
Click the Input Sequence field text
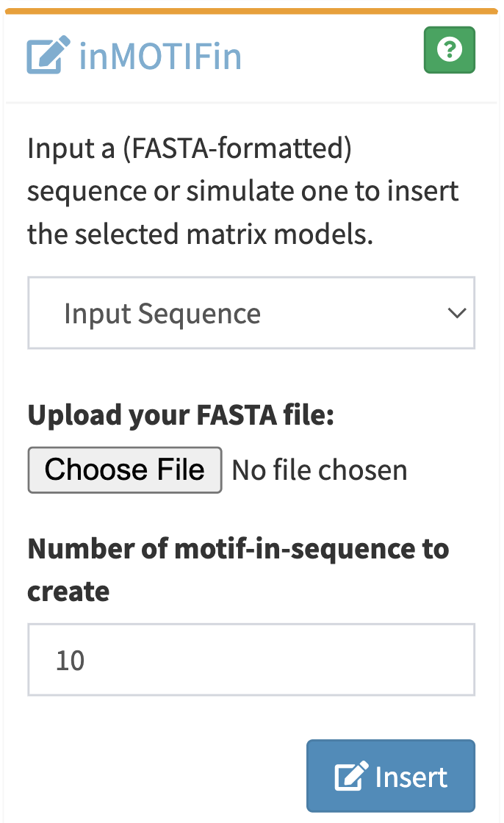point(162,313)
